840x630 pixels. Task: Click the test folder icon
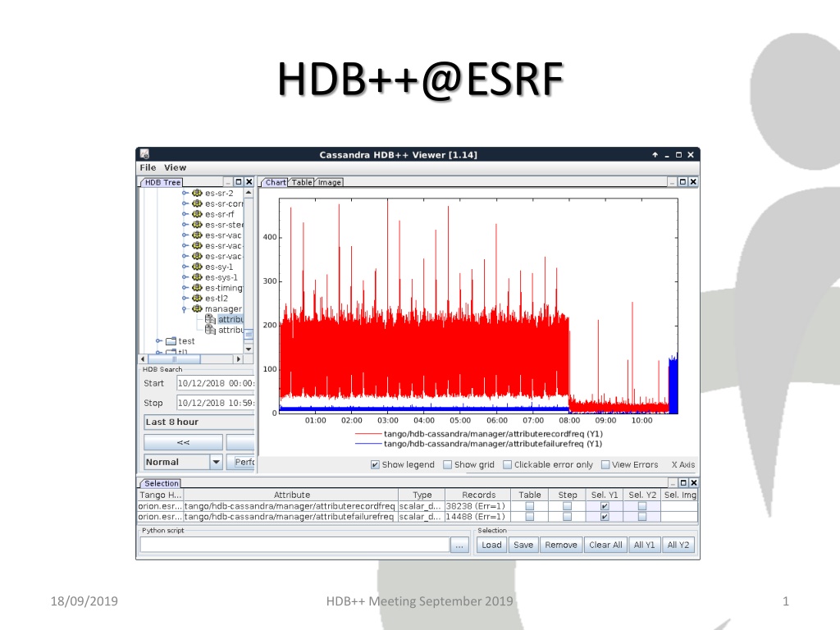pos(171,341)
